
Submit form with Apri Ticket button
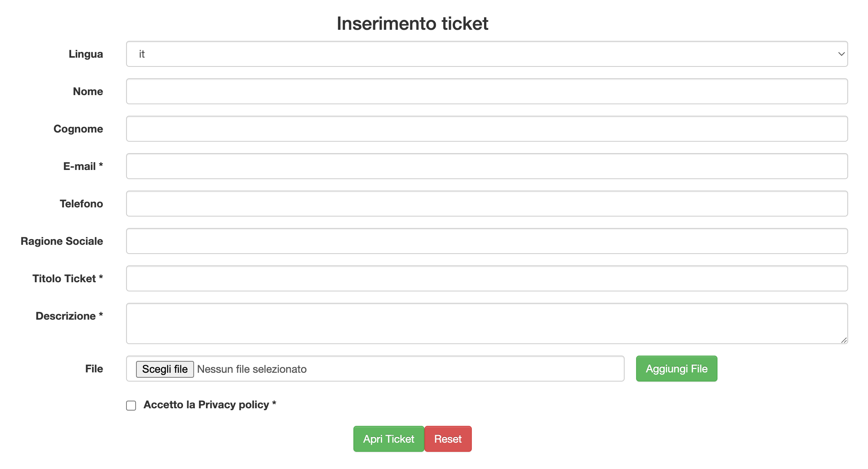point(389,439)
